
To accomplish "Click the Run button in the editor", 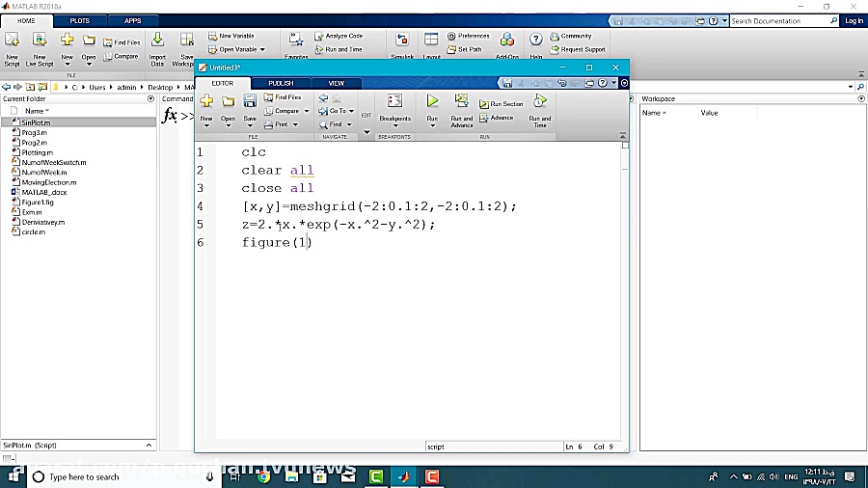I will click(432, 101).
